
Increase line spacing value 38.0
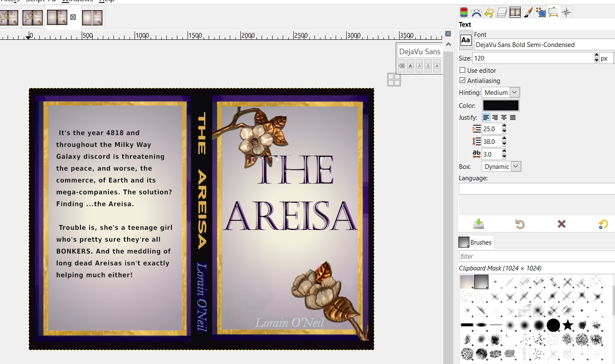[x=505, y=139]
